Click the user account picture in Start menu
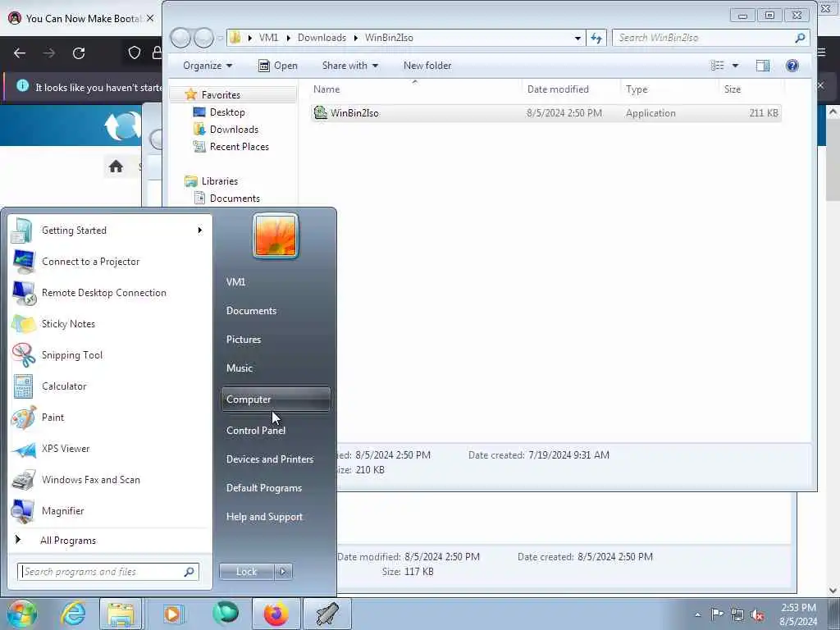840x630 pixels. tap(276, 235)
